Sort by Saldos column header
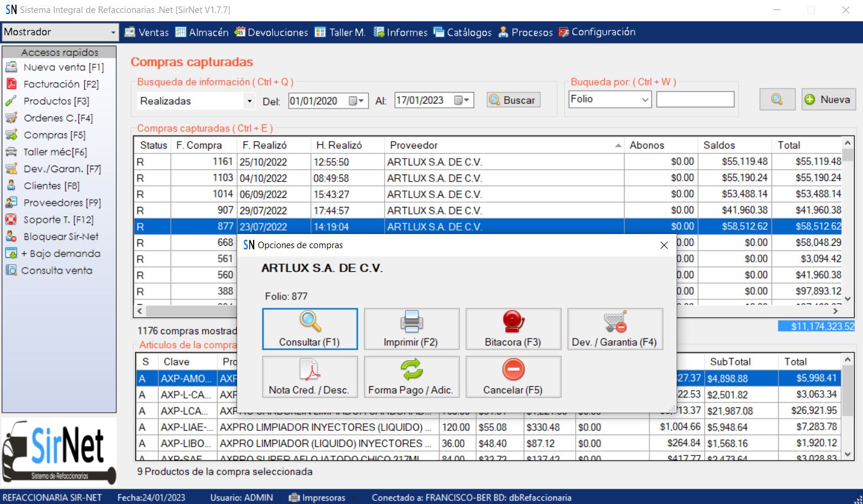This screenshot has height=504, width=863. (735, 145)
